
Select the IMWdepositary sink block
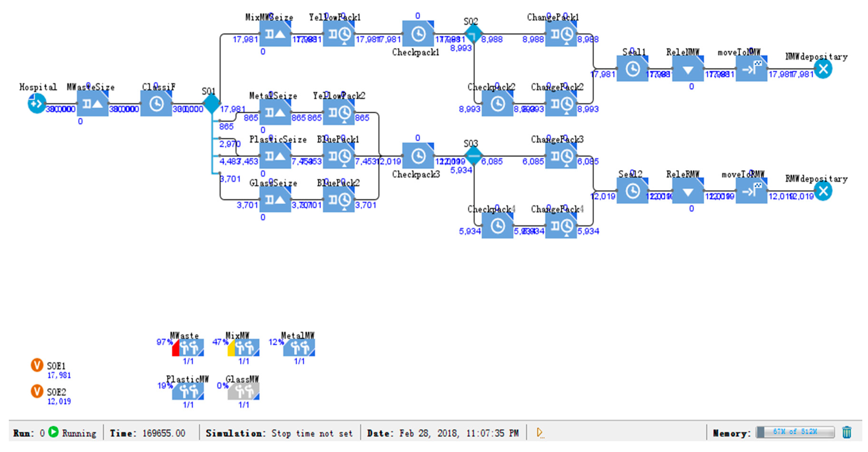(823, 69)
